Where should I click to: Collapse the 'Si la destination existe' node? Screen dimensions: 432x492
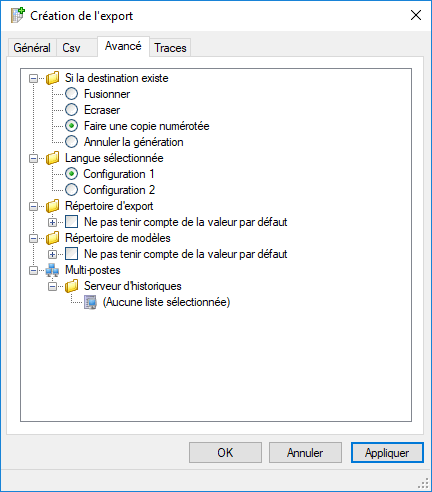click(x=33, y=78)
